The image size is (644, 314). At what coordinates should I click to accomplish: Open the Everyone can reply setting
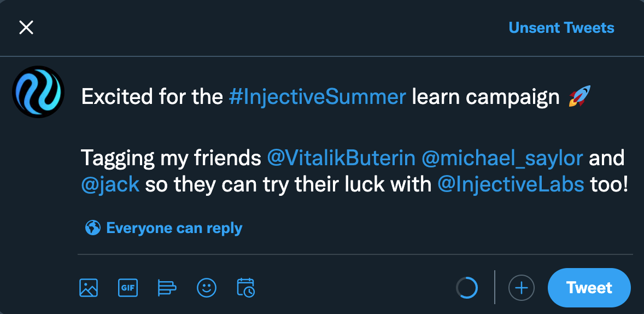[174, 228]
